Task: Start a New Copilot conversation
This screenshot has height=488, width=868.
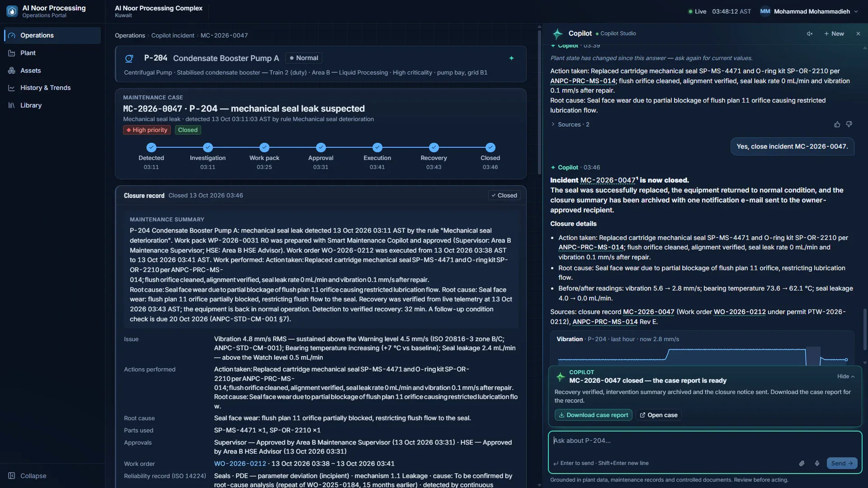Action: [834, 34]
